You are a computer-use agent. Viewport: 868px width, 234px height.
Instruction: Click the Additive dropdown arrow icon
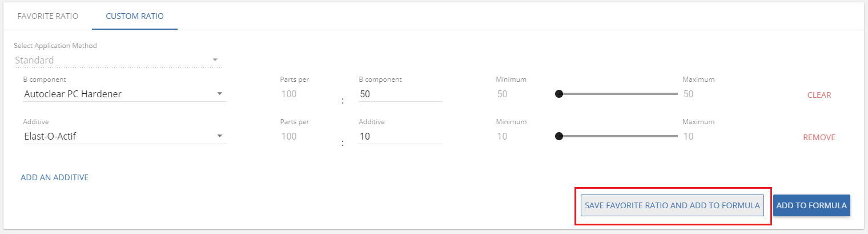[x=220, y=136]
